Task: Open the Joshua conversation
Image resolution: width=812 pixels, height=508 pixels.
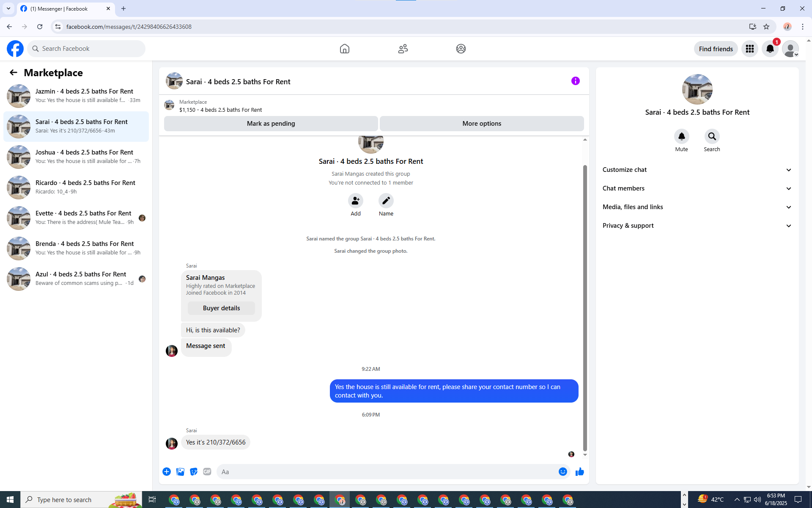Action: (76, 157)
